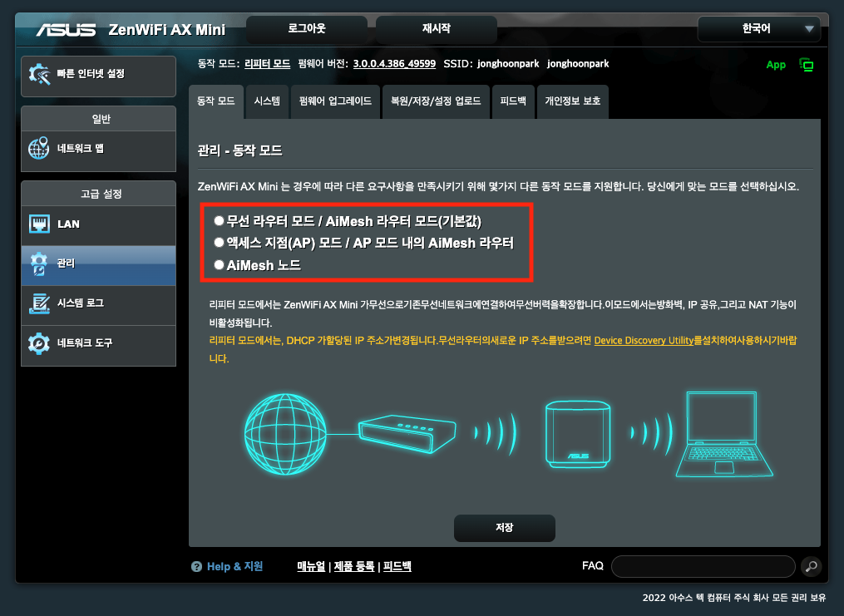Click the Help question mark icon
The width and height of the screenshot is (844, 616).
pyautogui.click(x=196, y=566)
